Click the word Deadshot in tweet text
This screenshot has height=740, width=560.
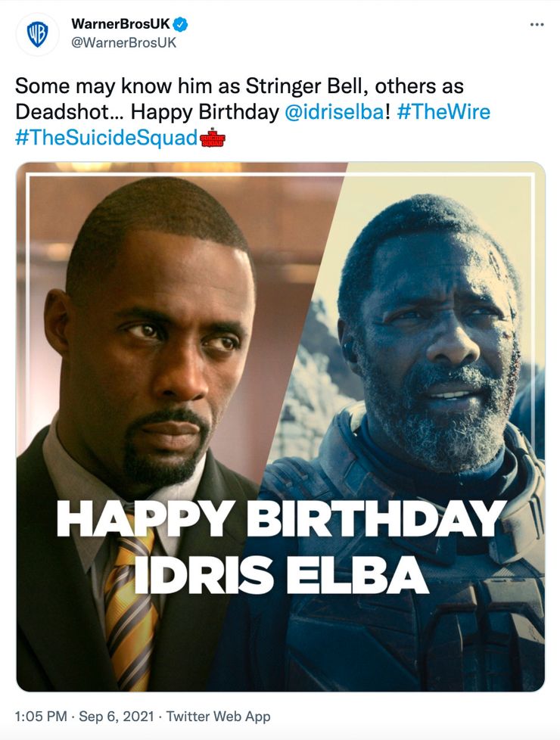pyautogui.click(x=62, y=112)
